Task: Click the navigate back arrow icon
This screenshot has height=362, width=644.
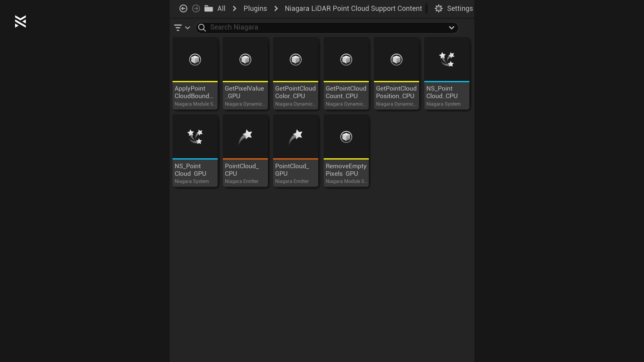Action: pyautogui.click(x=183, y=9)
